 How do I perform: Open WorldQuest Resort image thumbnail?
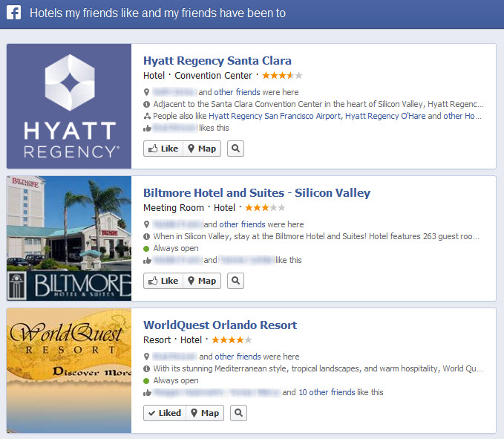[69, 371]
